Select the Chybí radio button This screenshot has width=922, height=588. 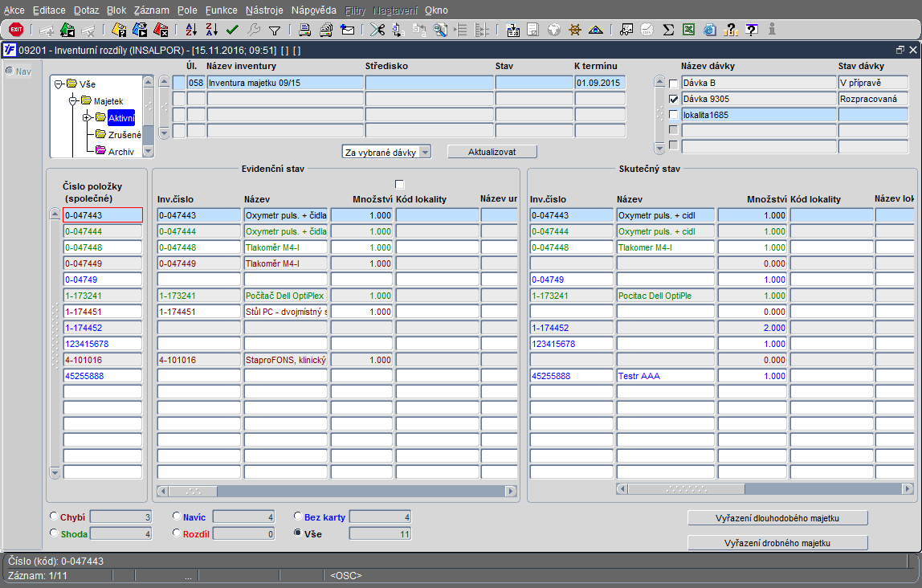pos(54,517)
